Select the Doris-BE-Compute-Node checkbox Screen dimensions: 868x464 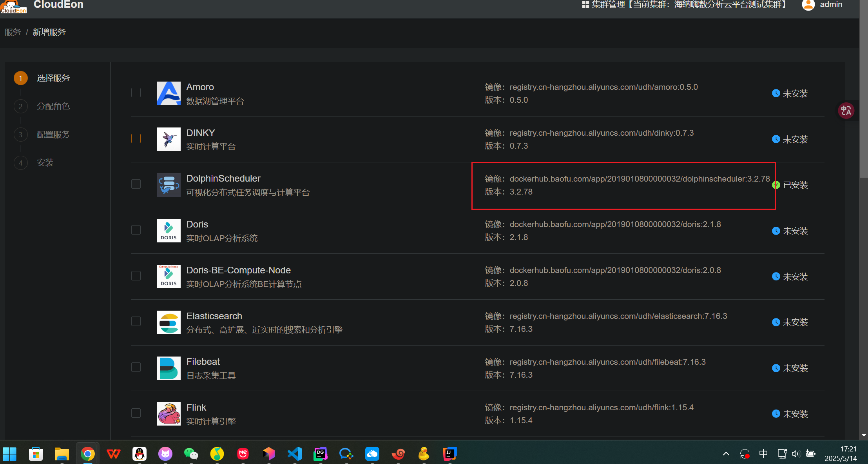point(136,276)
